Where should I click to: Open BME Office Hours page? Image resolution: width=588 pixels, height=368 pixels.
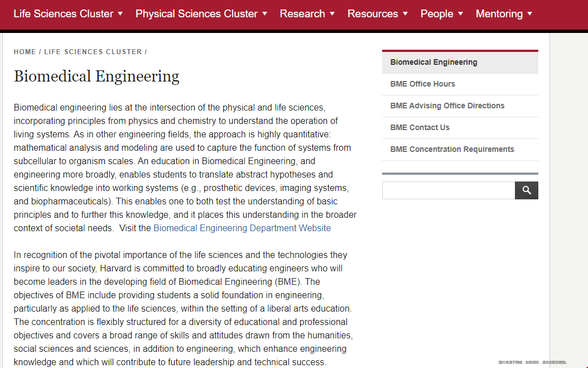[460, 84]
